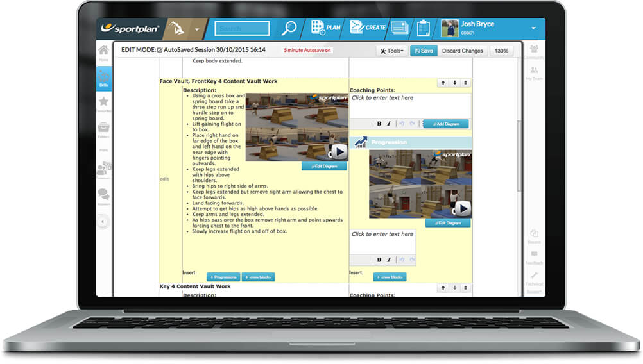Open the clipboard icon in header
The image size is (643, 364).
[423, 28]
